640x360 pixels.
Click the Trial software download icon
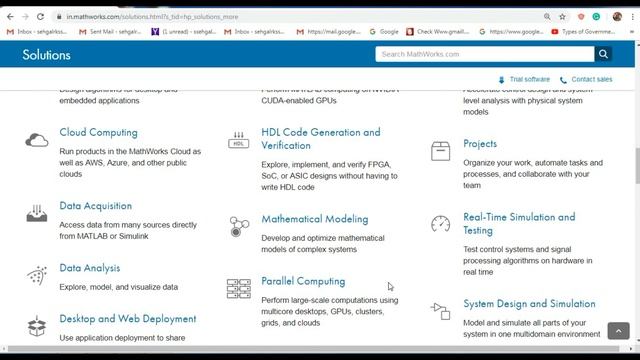tap(501, 80)
